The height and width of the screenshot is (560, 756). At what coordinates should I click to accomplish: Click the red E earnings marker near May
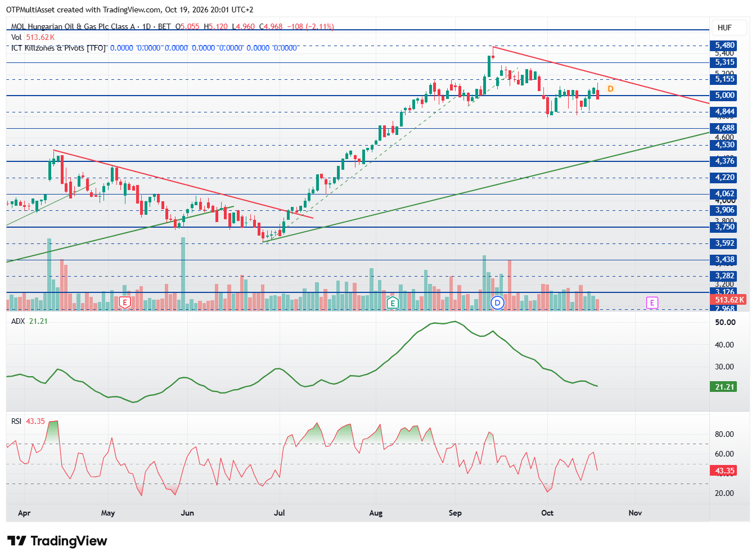[125, 302]
